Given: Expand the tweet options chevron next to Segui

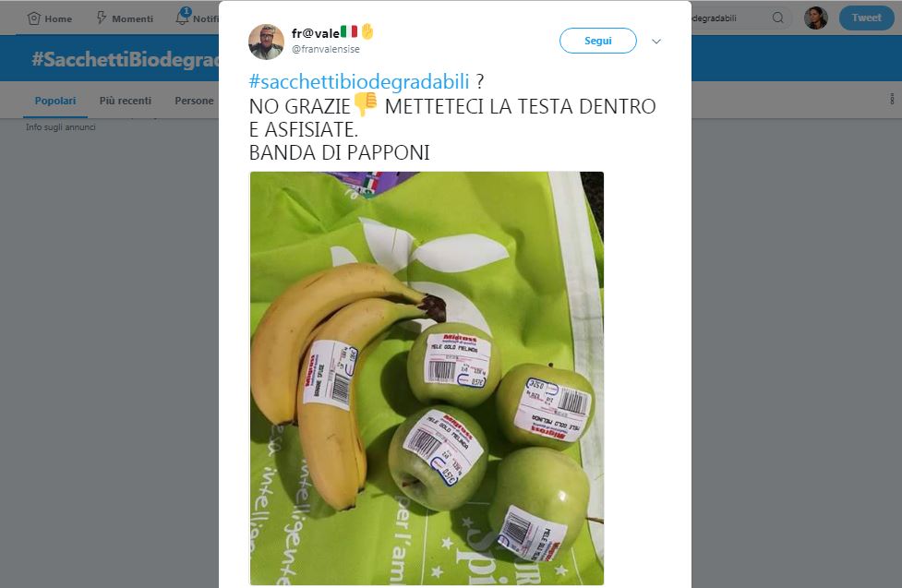Looking at the screenshot, I should 656,42.
